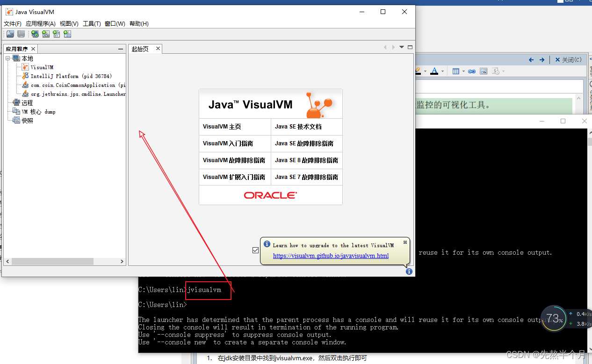Click the insert hyperlink icon
Screen dimensions: 592x364
coord(472,71)
